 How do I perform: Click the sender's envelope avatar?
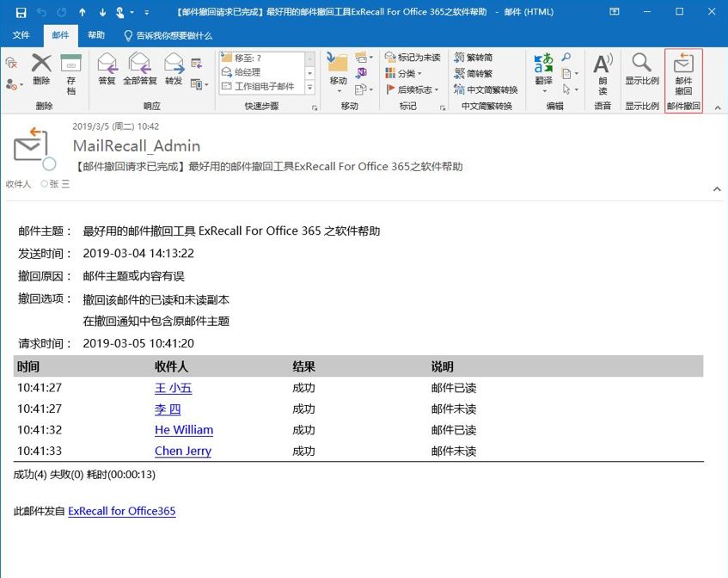31,146
